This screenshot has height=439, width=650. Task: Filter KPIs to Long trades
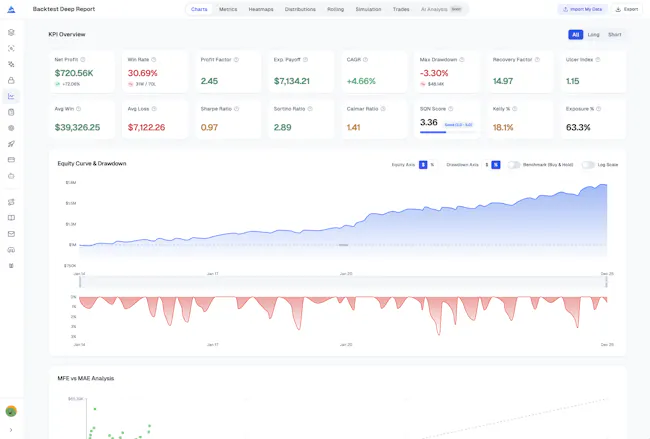tap(593, 35)
